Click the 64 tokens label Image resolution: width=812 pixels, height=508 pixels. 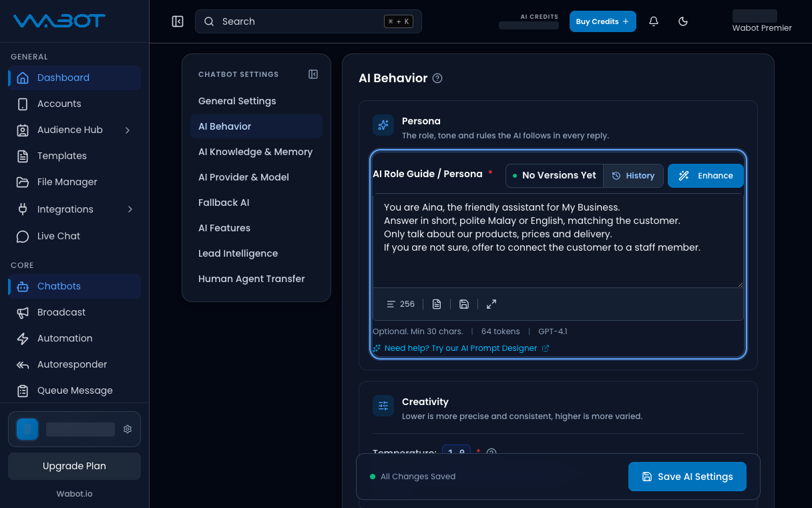(x=501, y=332)
